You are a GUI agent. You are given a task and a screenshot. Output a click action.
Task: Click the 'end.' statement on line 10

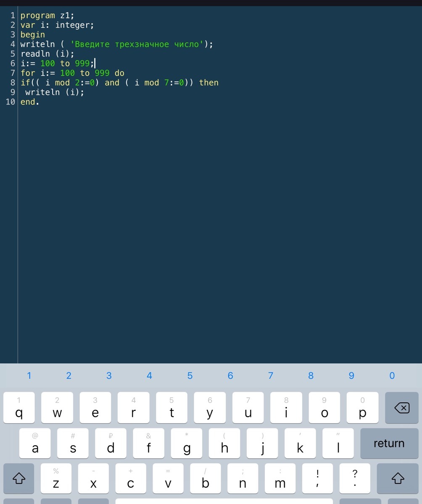pos(29,102)
